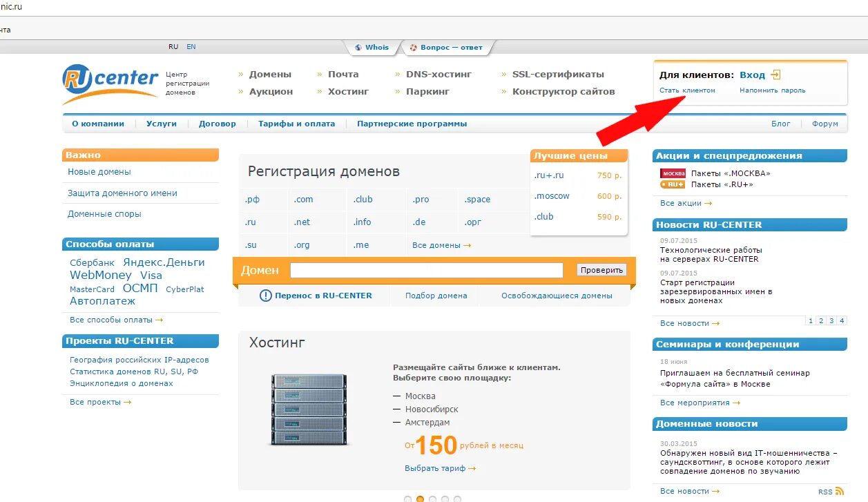Screen dimensions: 868x502
Task: Select the .space domain zone
Action: [x=477, y=200]
